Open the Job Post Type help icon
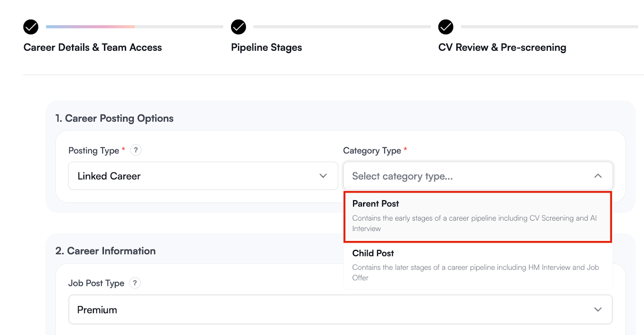 coord(135,283)
